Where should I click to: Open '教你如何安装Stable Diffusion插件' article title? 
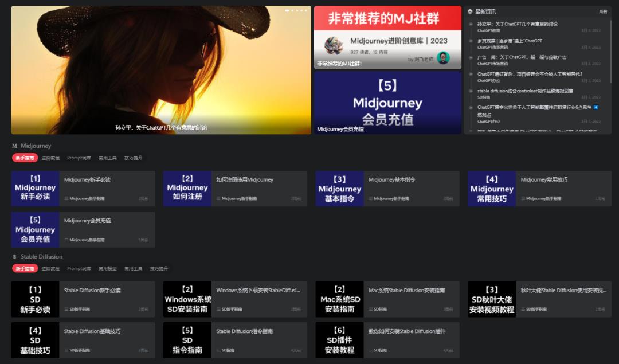[x=407, y=331]
